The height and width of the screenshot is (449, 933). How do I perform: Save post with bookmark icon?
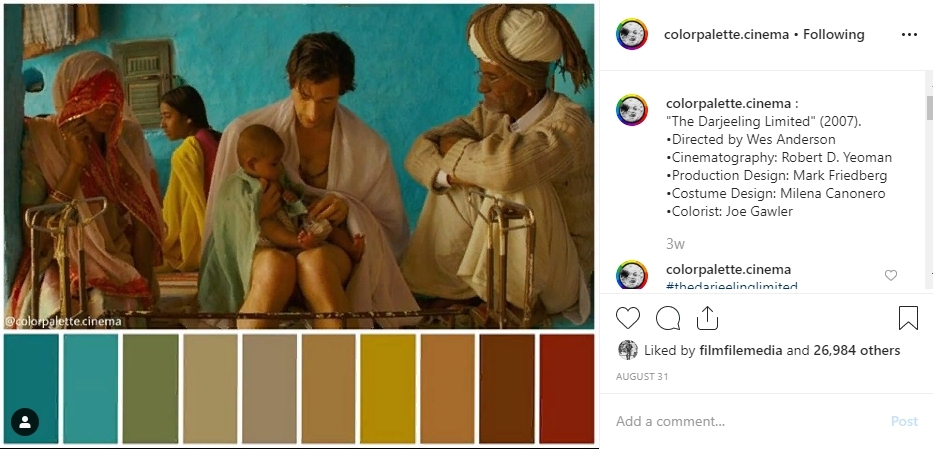(x=908, y=318)
